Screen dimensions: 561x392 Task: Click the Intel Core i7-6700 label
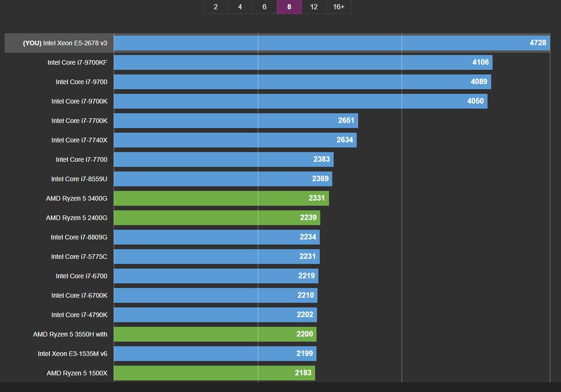coord(81,276)
